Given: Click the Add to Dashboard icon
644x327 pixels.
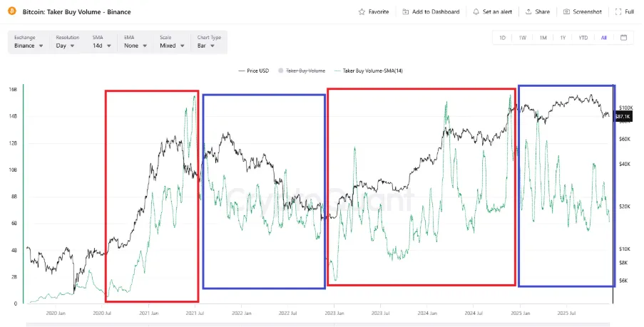Looking at the screenshot, I should click(x=406, y=12).
